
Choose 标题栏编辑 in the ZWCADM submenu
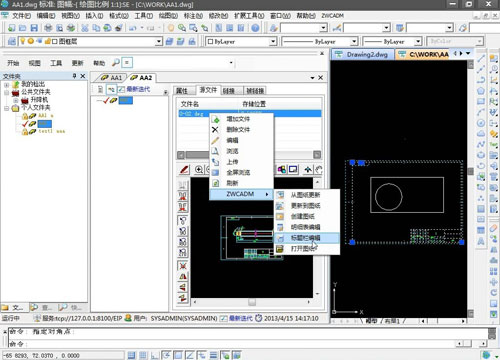(307, 238)
